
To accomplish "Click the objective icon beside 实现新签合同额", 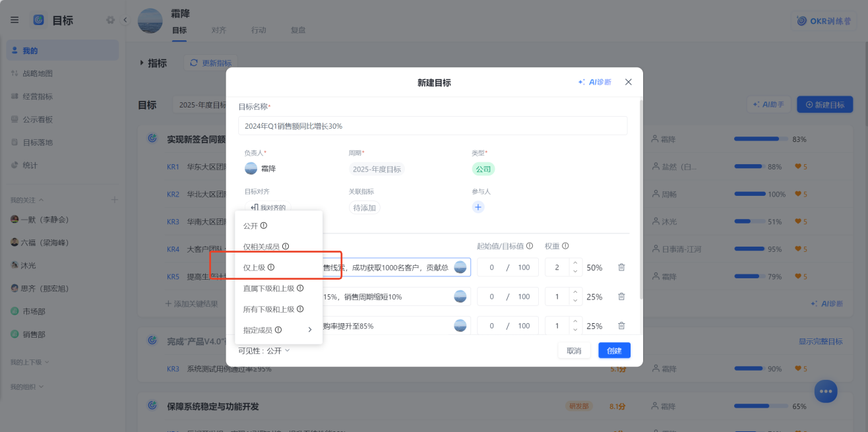I will click(152, 139).
